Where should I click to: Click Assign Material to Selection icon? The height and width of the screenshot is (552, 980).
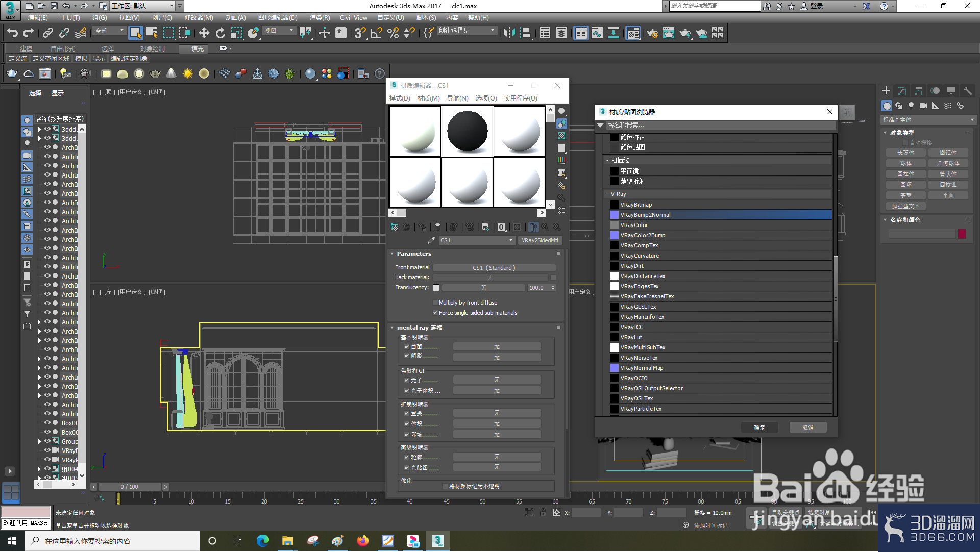point(422,227)
